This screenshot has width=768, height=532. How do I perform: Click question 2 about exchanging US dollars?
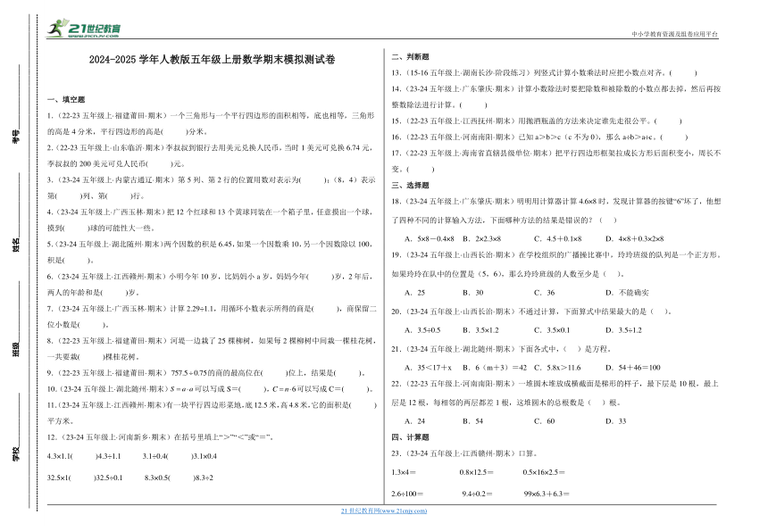tap(211, 155)
